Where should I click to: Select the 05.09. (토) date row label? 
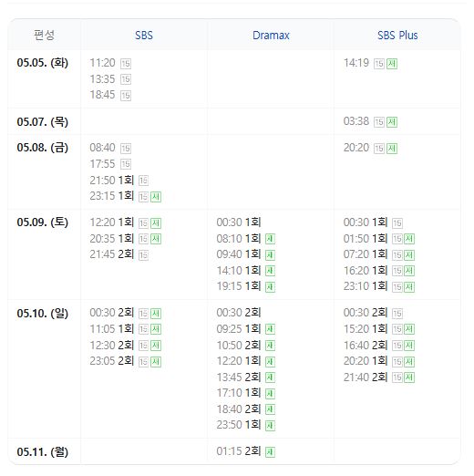[x=43, y=222]
